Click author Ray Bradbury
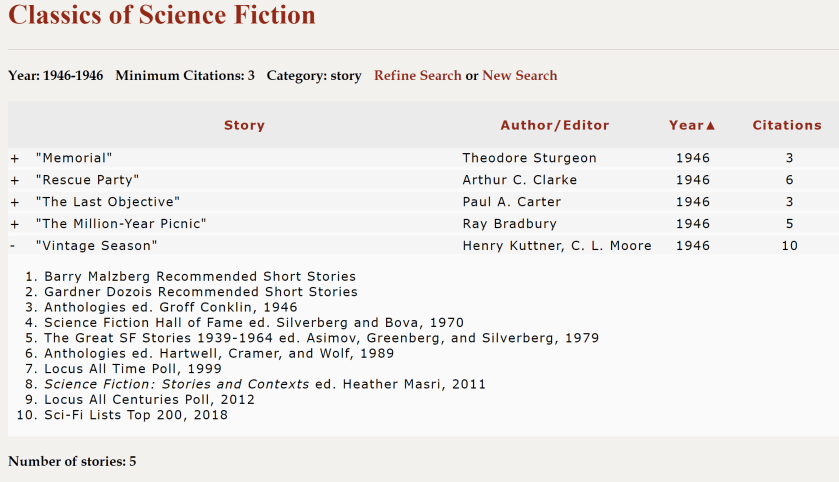Image resolution: width=839 pixels, height=482 pixels. click(x=509, y=224)
